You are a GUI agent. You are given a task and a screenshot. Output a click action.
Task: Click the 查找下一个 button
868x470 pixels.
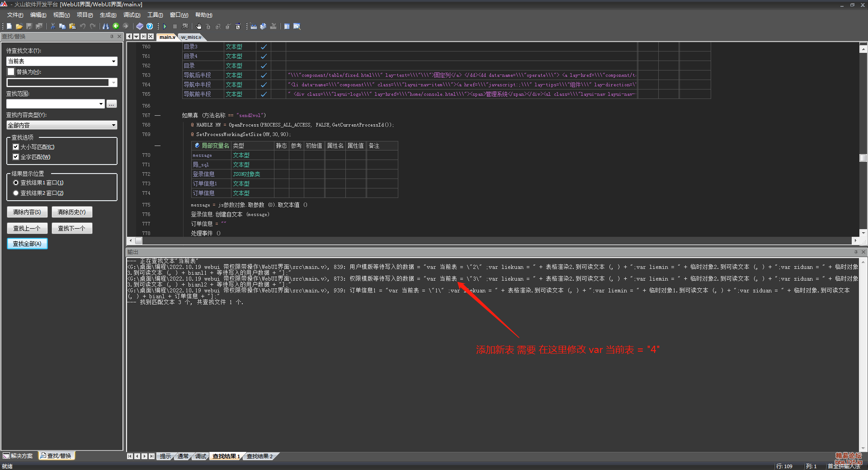(x=72, y=228)
